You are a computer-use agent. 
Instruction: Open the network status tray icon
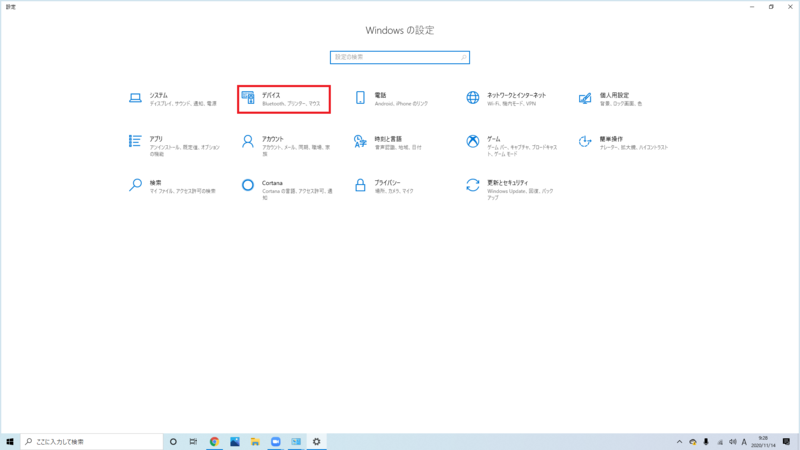pyautogui.click(x=719, y=442)
